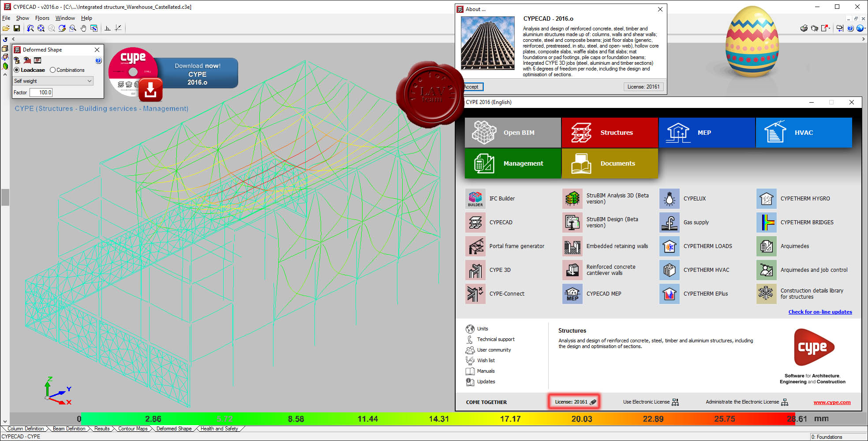Select the HVAC category tile
The width and height of the screenshot is (868, 441).
pyautogui.click(x=804, y=133)
